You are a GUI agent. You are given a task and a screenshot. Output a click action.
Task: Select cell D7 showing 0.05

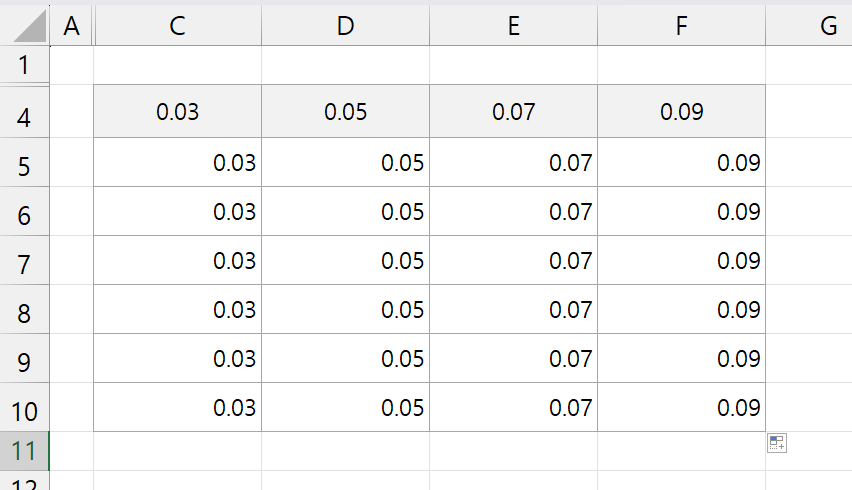[346, 260]
